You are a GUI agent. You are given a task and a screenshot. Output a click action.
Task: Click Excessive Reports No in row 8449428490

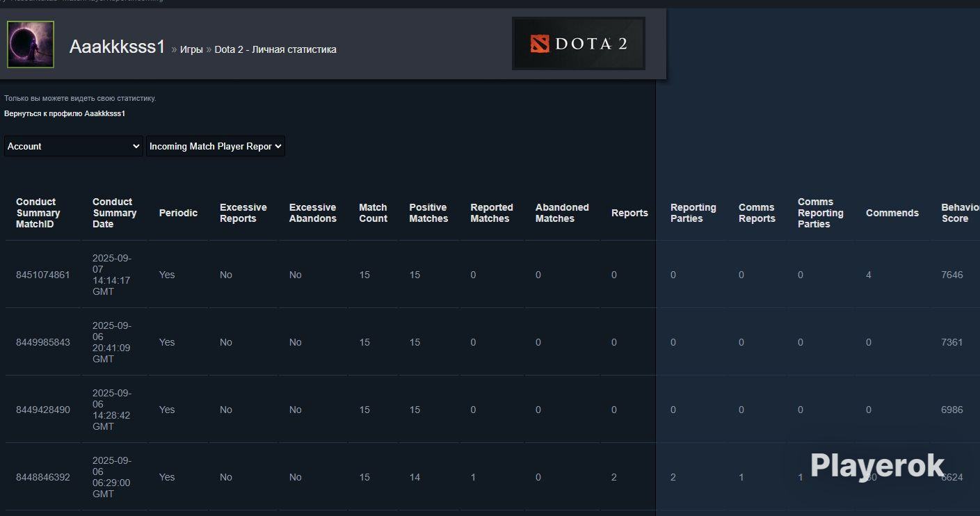pos(226,410)
